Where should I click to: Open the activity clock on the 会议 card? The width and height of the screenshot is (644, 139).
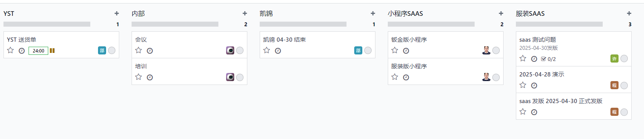coord(150,51)
